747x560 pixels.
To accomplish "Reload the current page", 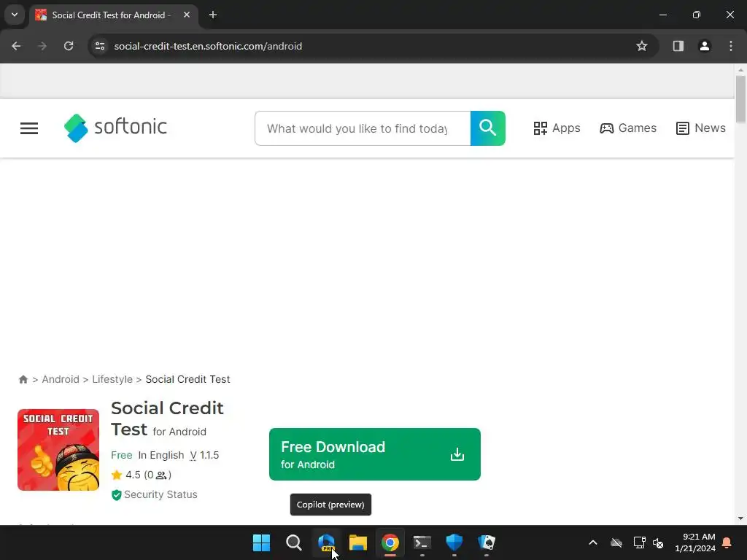I will pyautogui.click(x=69, y=46).
